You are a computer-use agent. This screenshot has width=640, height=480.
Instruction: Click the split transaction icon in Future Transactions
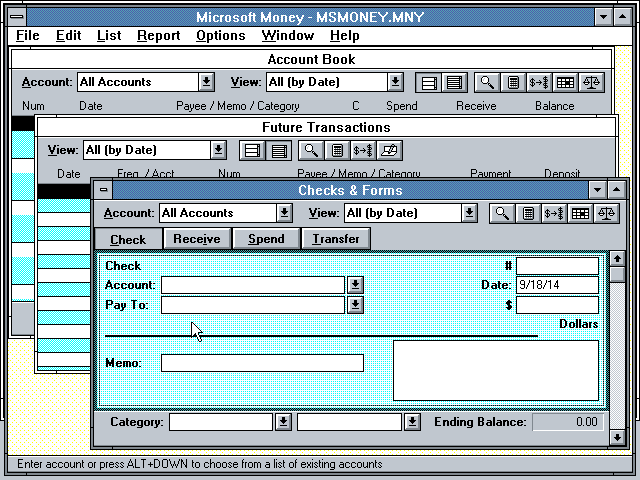tap(364, 150)
